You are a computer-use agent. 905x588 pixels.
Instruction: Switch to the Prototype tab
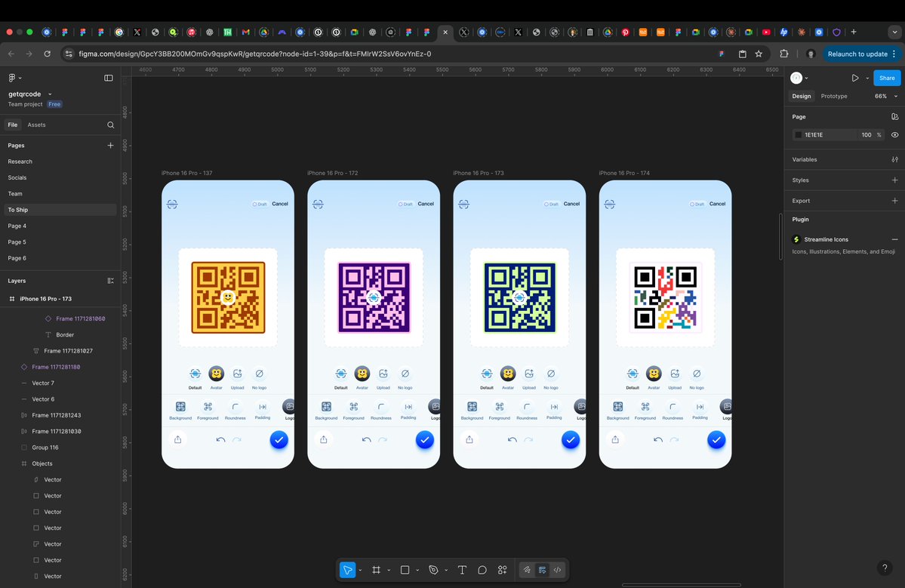834,97
